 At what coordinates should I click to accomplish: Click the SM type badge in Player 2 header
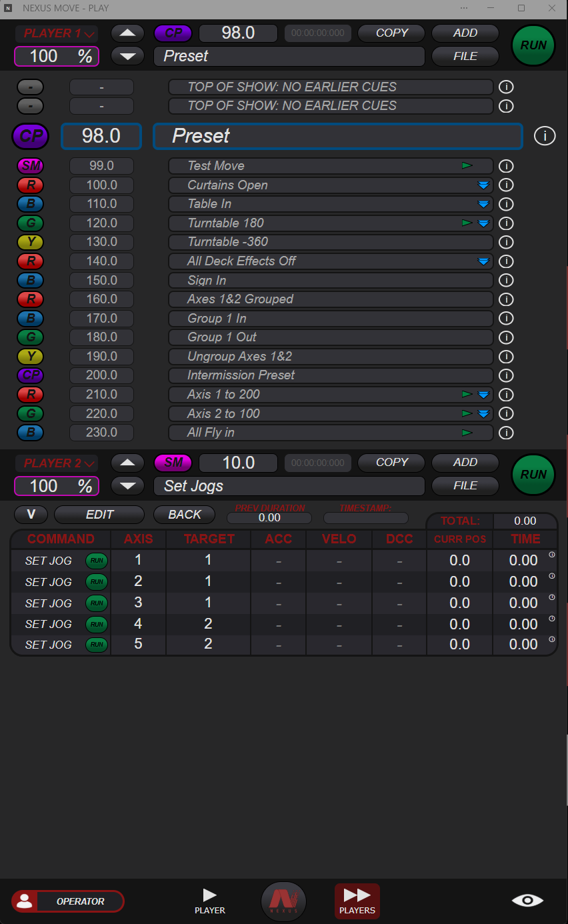(x=173, y=463)
